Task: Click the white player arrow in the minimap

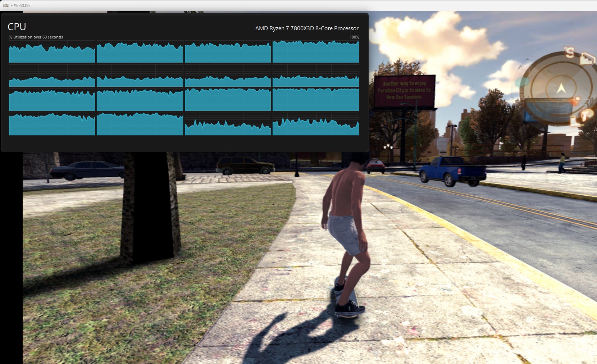Action: [x=561, y=88]
